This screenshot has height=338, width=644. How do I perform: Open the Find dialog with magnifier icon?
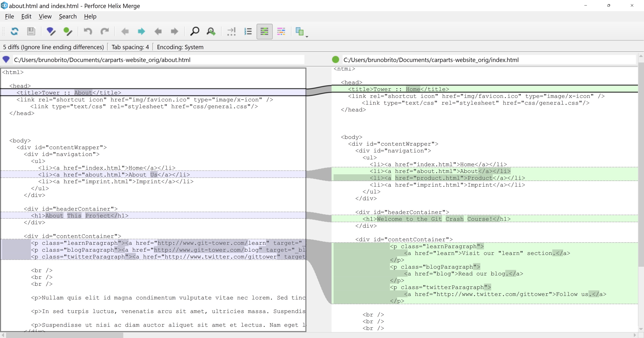coord(195,31)
